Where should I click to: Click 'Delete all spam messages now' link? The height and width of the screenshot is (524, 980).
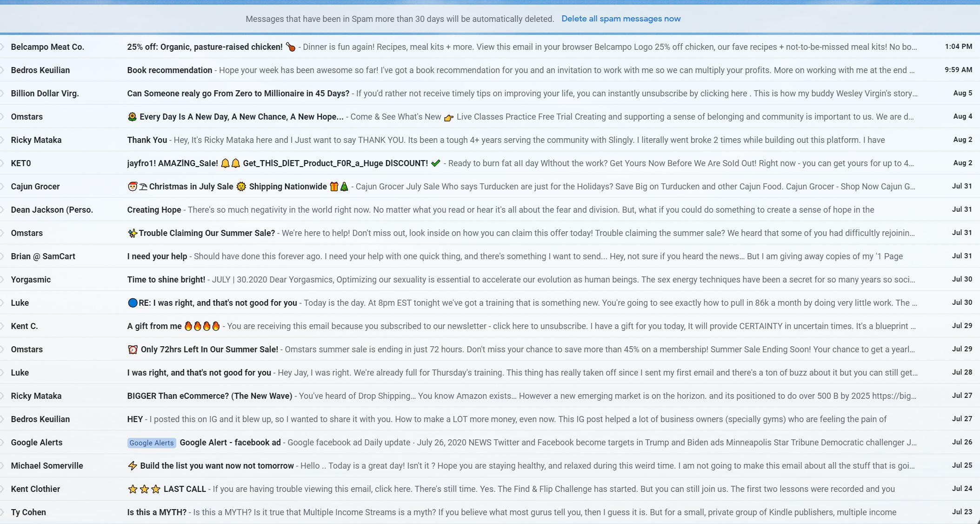click(621, 18)
